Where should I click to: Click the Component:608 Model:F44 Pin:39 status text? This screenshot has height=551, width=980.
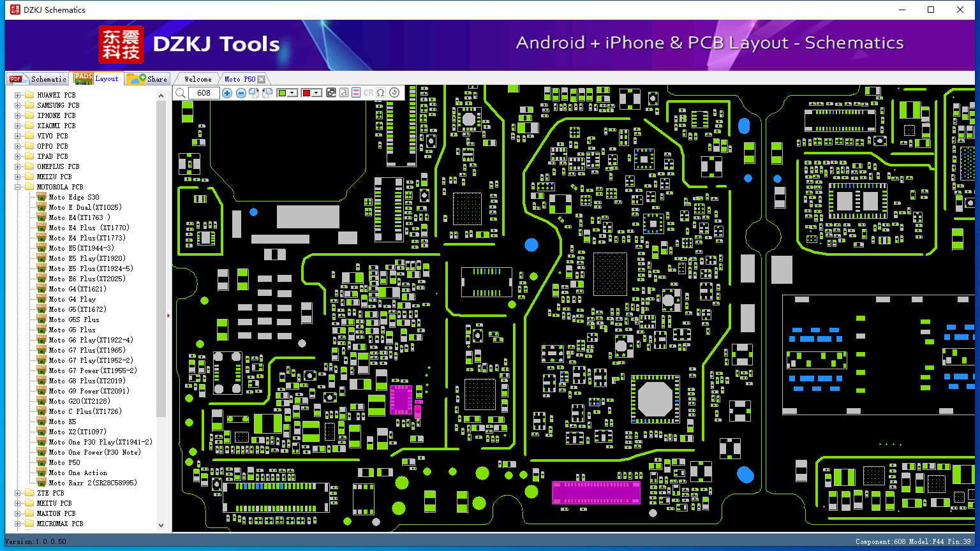(x=913, y=541)
